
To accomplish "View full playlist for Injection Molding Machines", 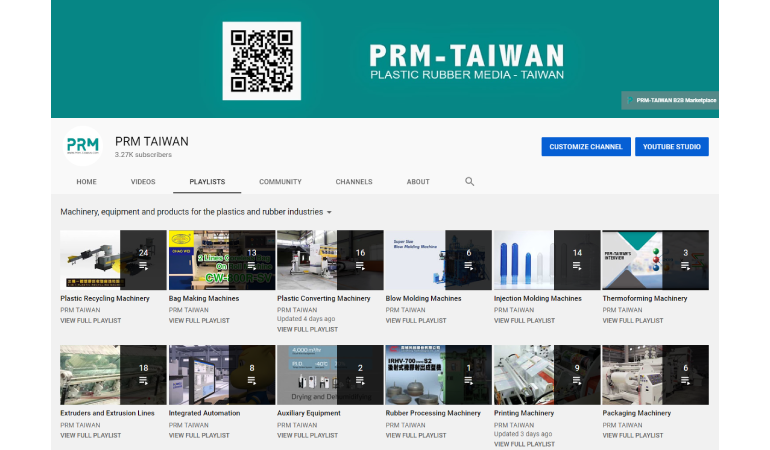I will point(524,320).
